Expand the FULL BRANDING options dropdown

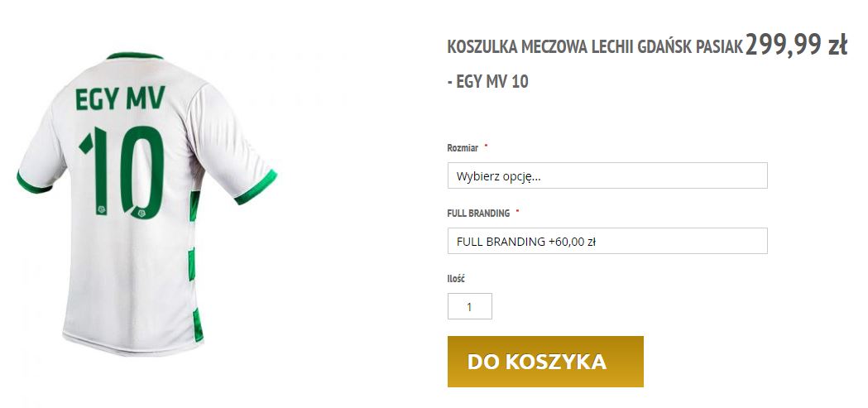tap(607, 241)
